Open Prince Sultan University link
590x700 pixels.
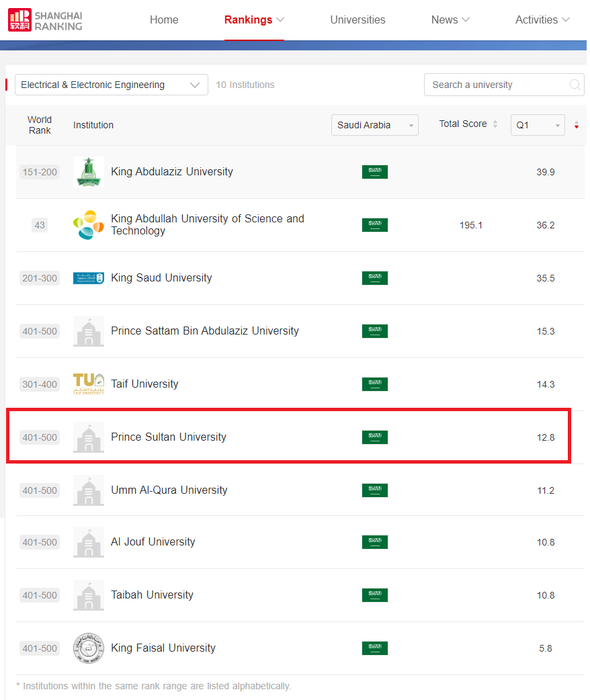coord(169,437)
